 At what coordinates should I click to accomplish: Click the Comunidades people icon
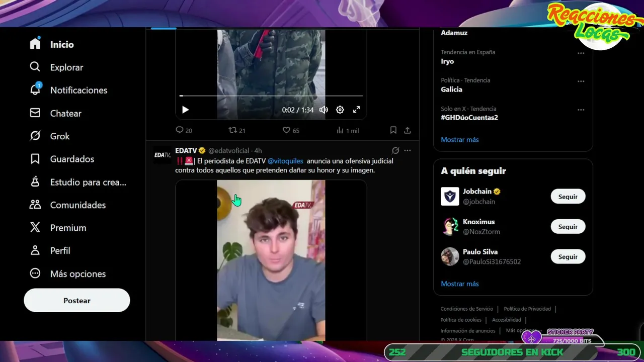pos(35,205)
